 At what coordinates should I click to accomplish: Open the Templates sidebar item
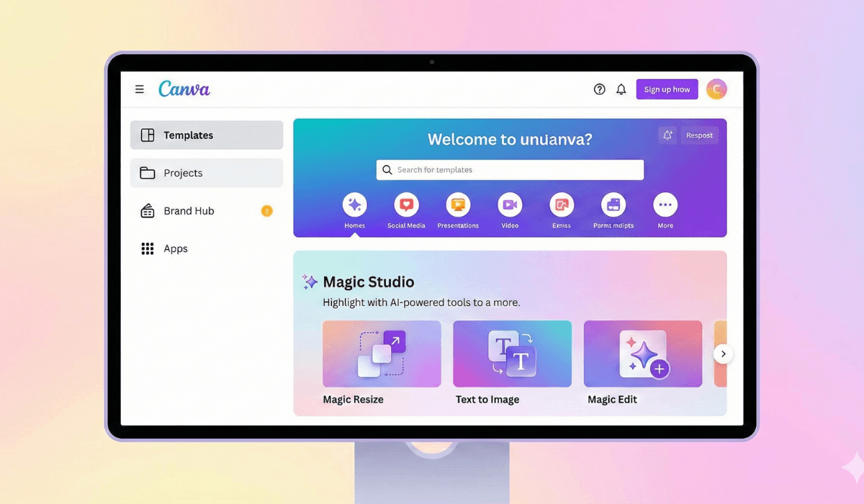tap(207, 135)
